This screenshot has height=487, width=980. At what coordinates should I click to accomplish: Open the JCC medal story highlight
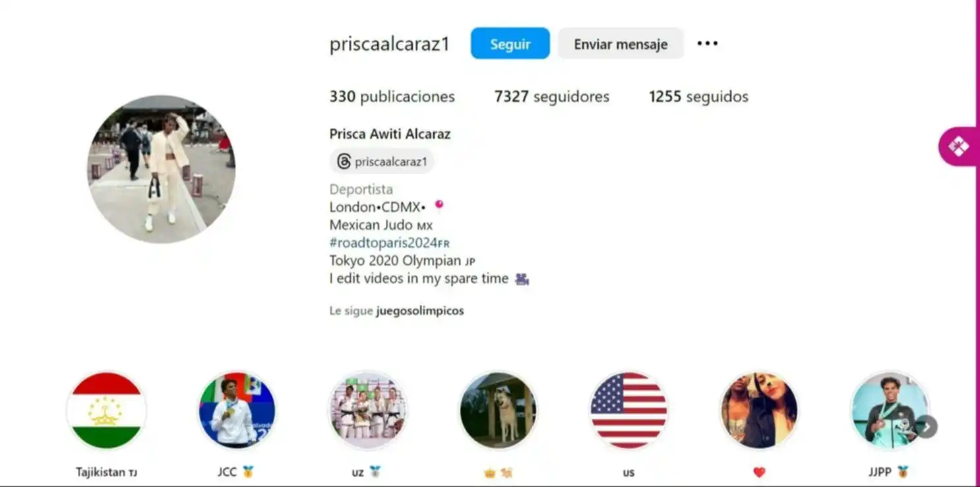click(x=237, y=411)
